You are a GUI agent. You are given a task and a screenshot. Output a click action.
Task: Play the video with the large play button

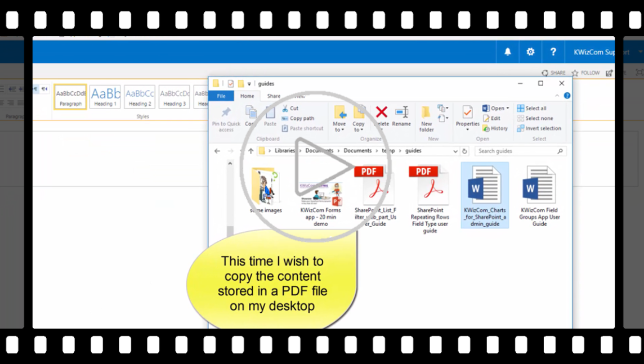315,167
